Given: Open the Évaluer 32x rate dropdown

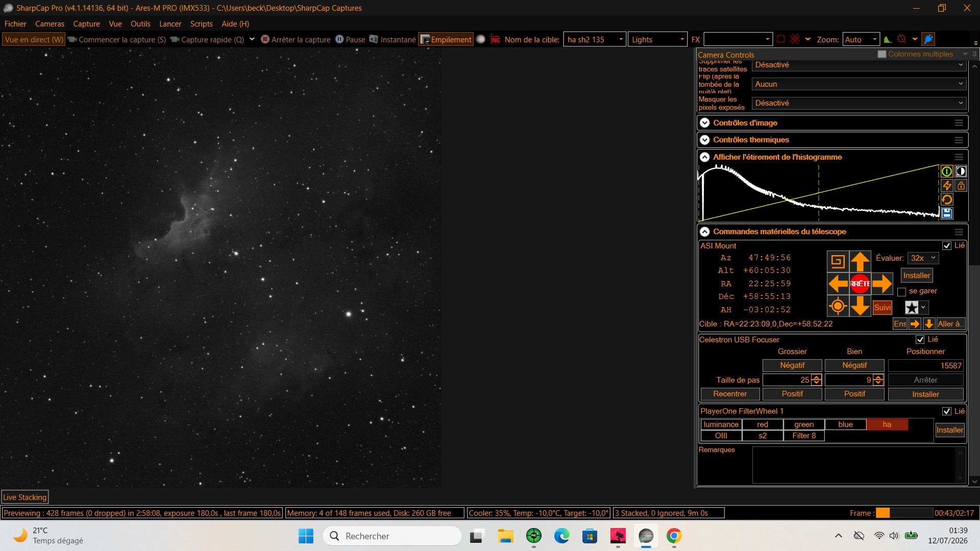Looking at the screenshot, I should 923,258.
